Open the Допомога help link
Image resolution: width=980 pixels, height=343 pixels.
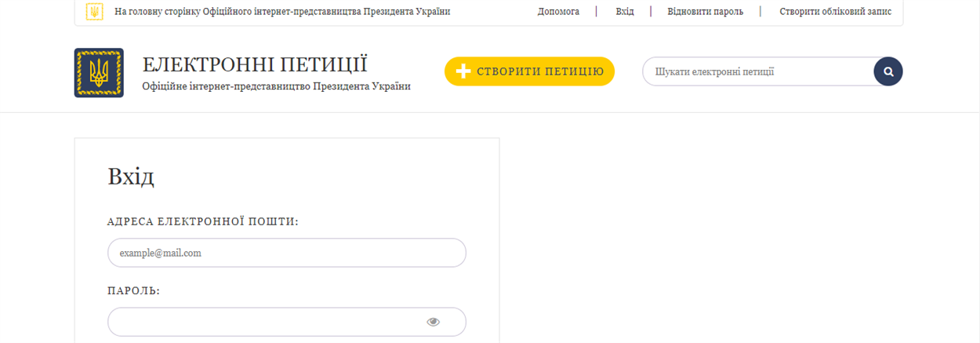tap(558, 12)
